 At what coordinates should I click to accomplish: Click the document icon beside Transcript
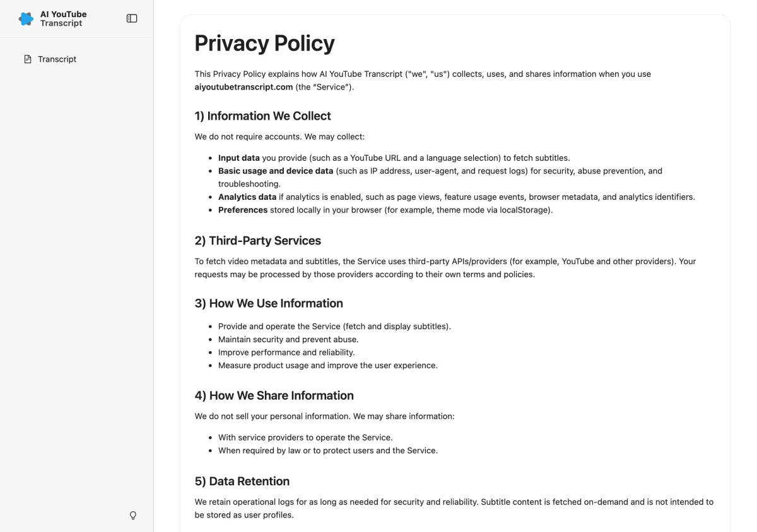pyautogui.click(x=28, y=59)
